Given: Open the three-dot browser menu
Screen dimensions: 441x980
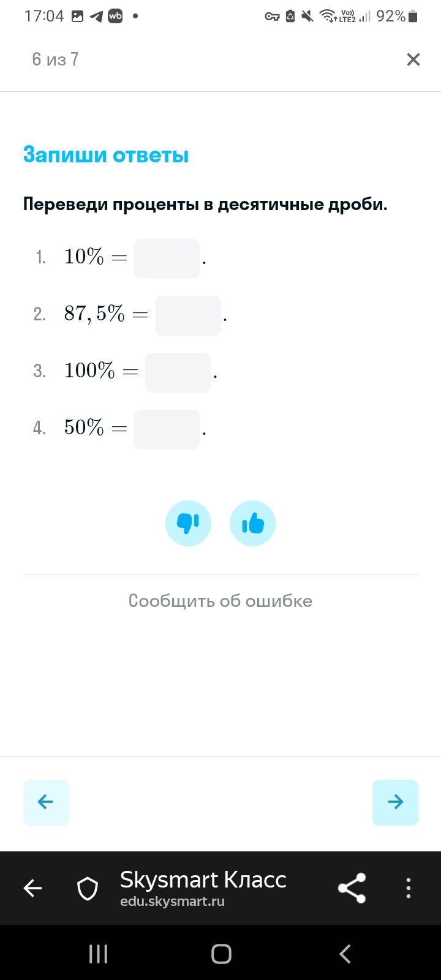Looking at the screenshot, I should pyautogui.click(x=409, y=888).
